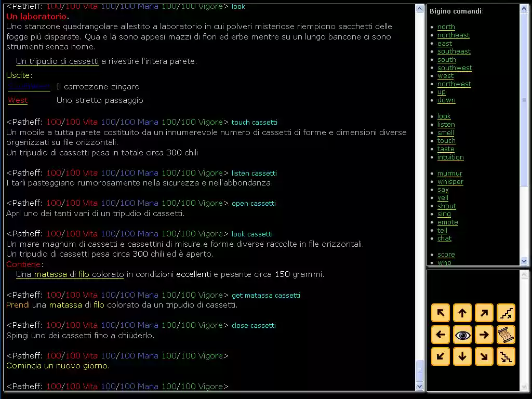Click the descending stairs icon to go down
The image size is (532, 399).
pos(506,356)
